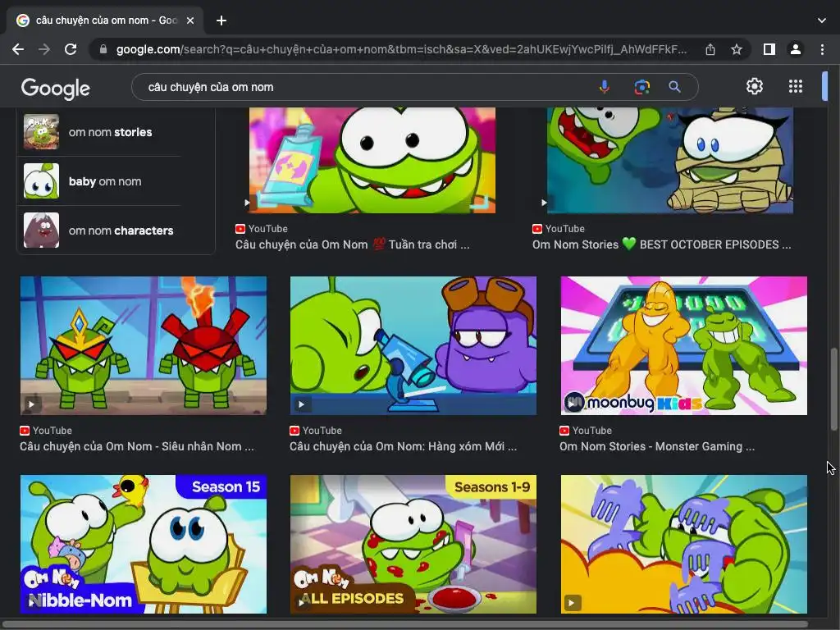Bookmark this page with star icon

[737, 49]
